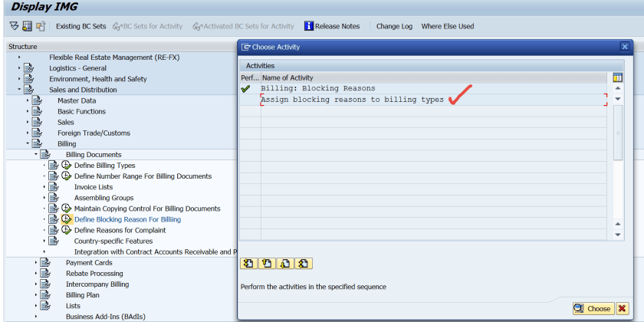The width and height of the screenshot is (644, 322).
Task: Expand the Basic Functions node
Action: [28, 111]
